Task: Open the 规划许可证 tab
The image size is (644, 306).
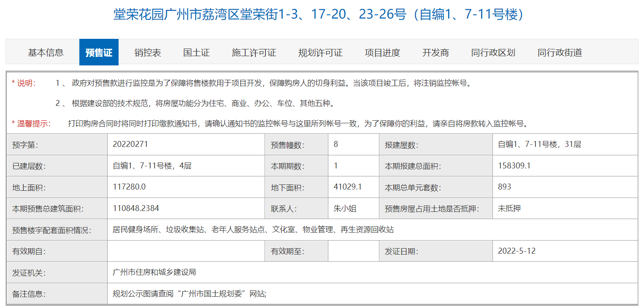Action: coord(320,52)
